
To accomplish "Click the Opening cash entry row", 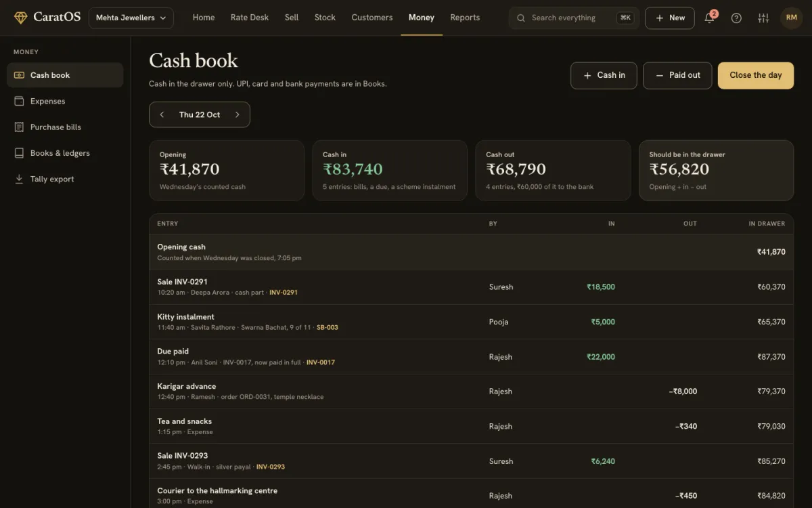I will (x=472, y=252).
